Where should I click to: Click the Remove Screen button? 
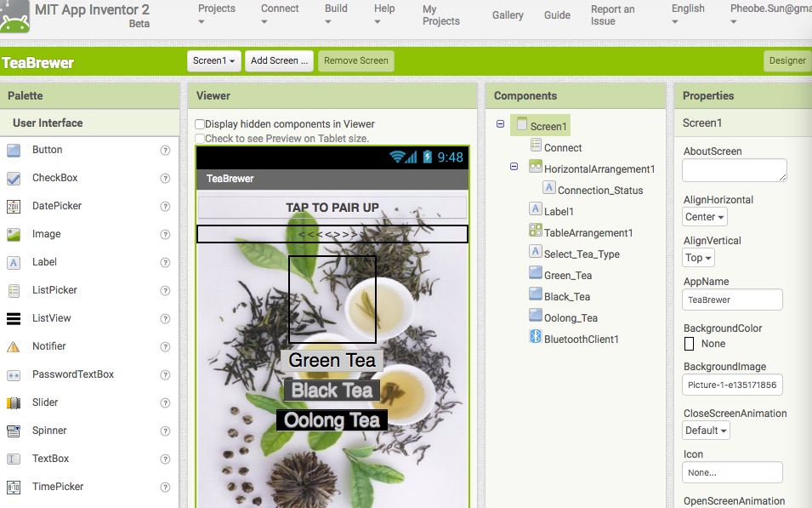[355, 60]
